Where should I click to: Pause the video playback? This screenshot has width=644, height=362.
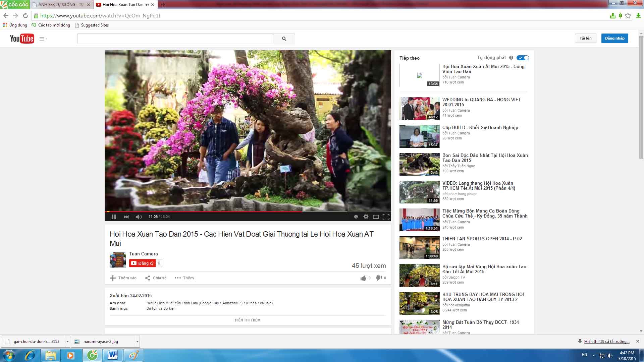114,217
